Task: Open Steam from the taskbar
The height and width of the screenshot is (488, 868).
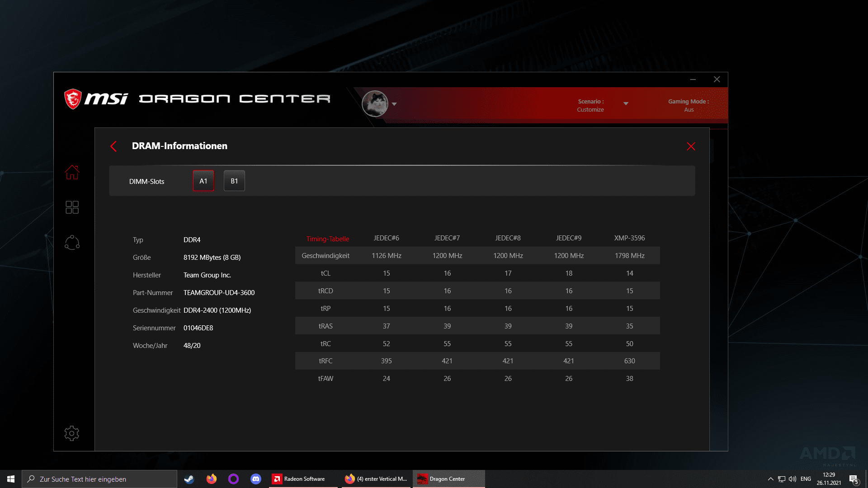Action: point(189,479)
